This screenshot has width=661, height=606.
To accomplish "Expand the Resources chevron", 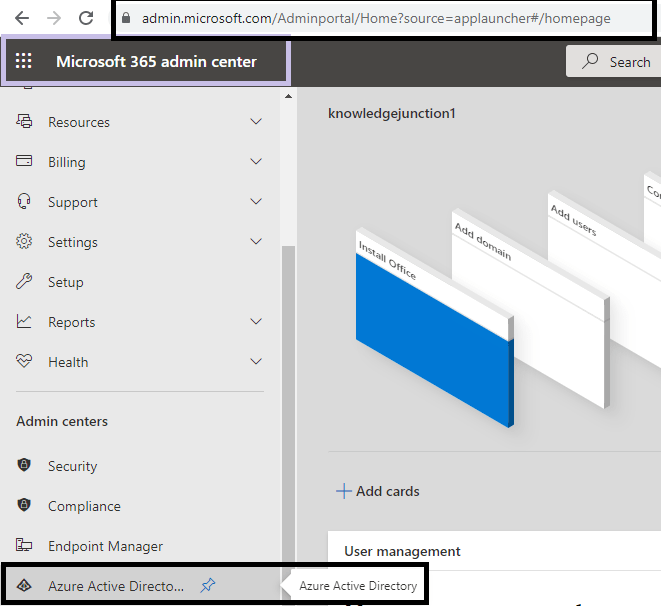I will (256, 121).
